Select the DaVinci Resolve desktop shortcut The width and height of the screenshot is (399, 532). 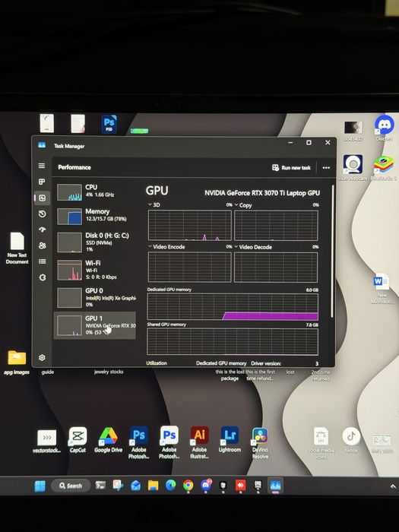point(260,443)
